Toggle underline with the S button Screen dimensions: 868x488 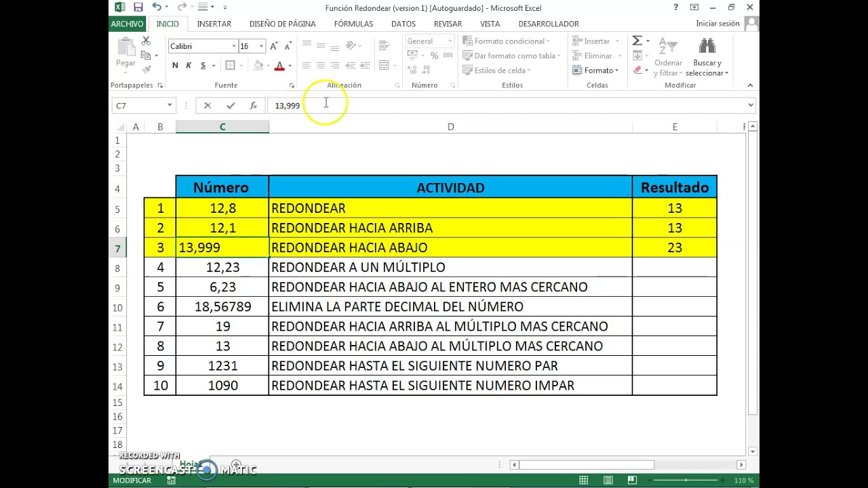[x=203, y=66]
